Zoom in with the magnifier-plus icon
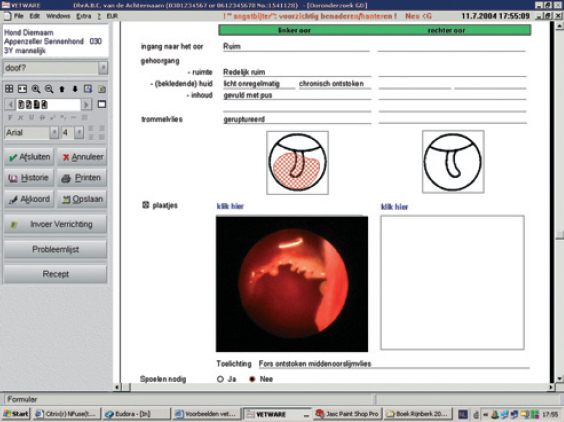Viewport: 564px width, 422px height. (x=36, y=89)
